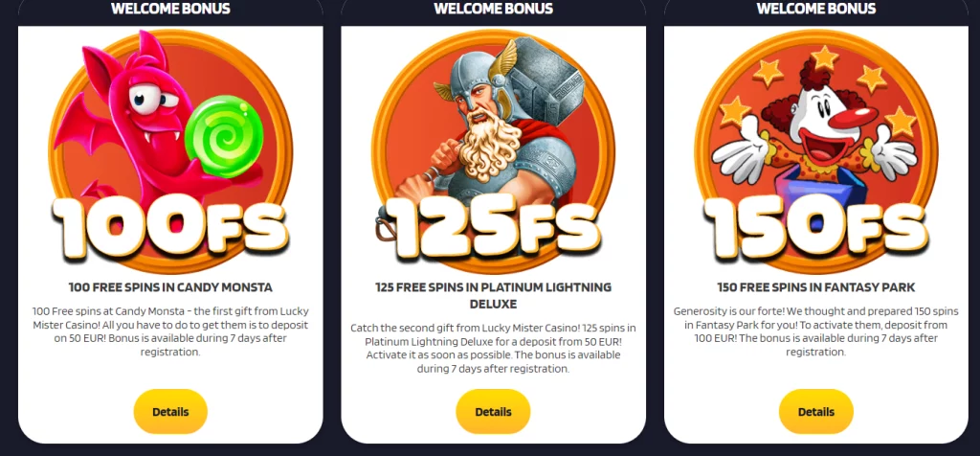This screenshot has width=980, height=456.
Task: Open Details for 150 free spins bonus
Action: (816, 412)
